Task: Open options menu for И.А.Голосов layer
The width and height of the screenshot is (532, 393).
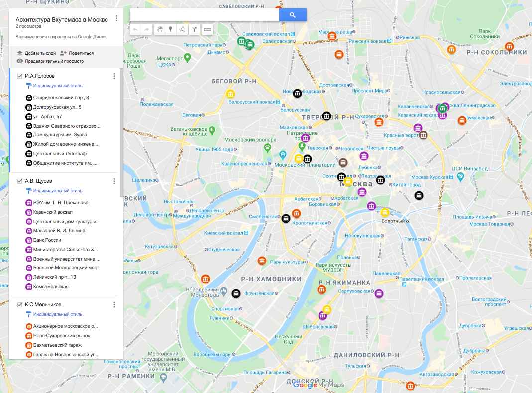Action: click(x=114, y=76)
